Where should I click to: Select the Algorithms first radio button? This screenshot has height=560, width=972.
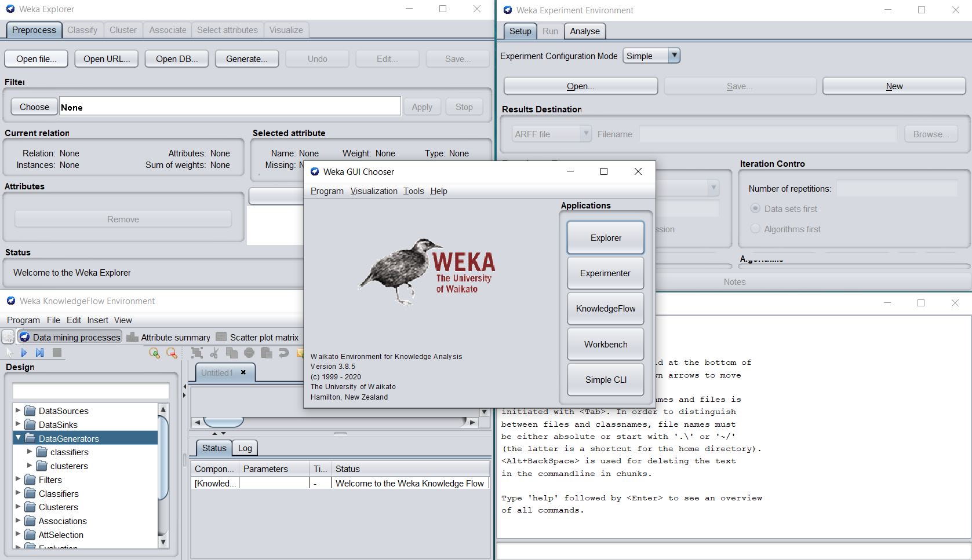click(x=755, y=229)
